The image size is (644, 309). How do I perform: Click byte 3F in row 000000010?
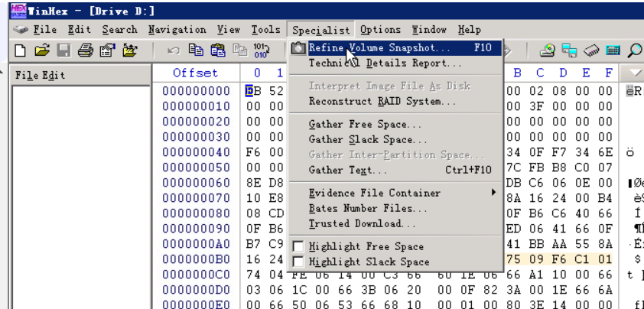coord(536,106)
